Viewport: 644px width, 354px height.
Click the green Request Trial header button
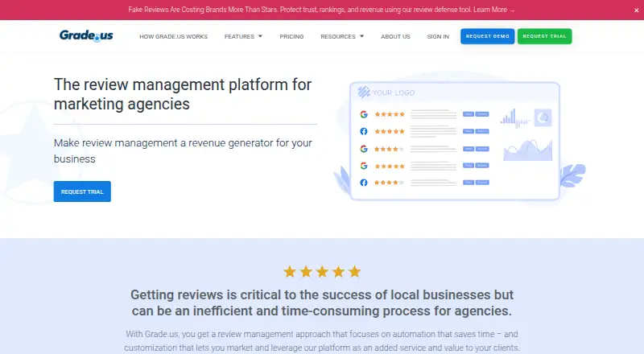pos(545,36)
